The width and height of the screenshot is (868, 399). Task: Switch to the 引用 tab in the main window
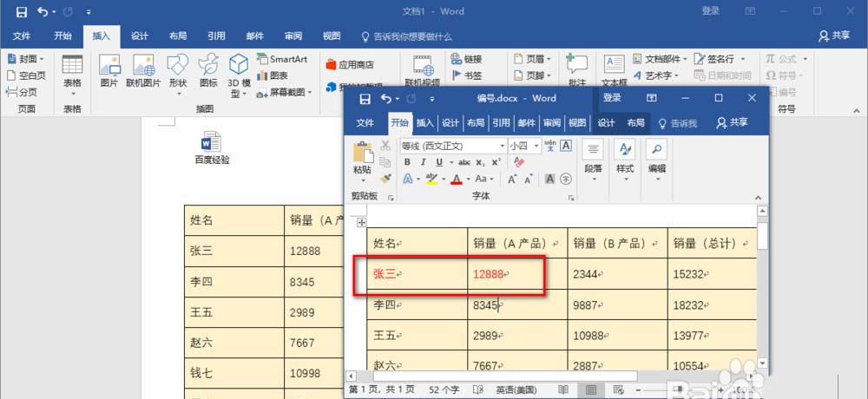click(x=216, y=36)
